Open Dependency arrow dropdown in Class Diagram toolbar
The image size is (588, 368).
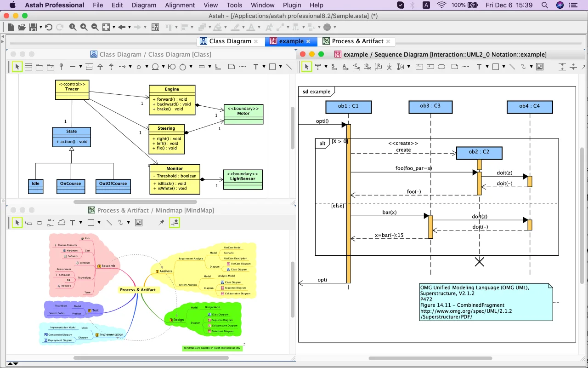(x=130, y=67)
